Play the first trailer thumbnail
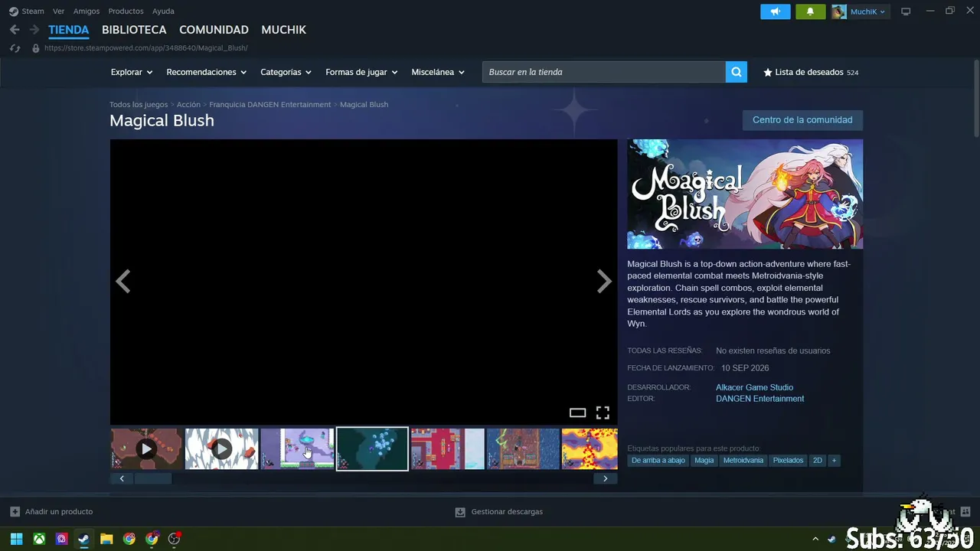The image size is (980, 551). tap(147, 448)
